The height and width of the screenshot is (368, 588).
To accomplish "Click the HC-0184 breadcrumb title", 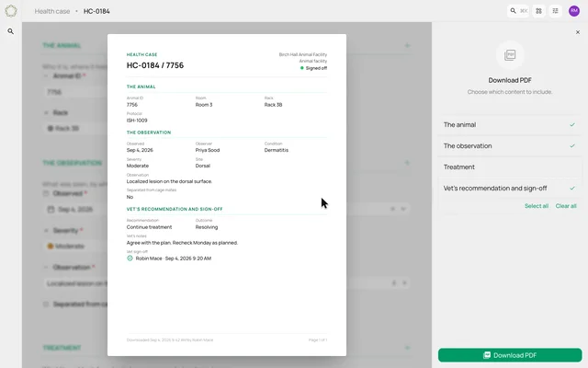I will (96, 11).
